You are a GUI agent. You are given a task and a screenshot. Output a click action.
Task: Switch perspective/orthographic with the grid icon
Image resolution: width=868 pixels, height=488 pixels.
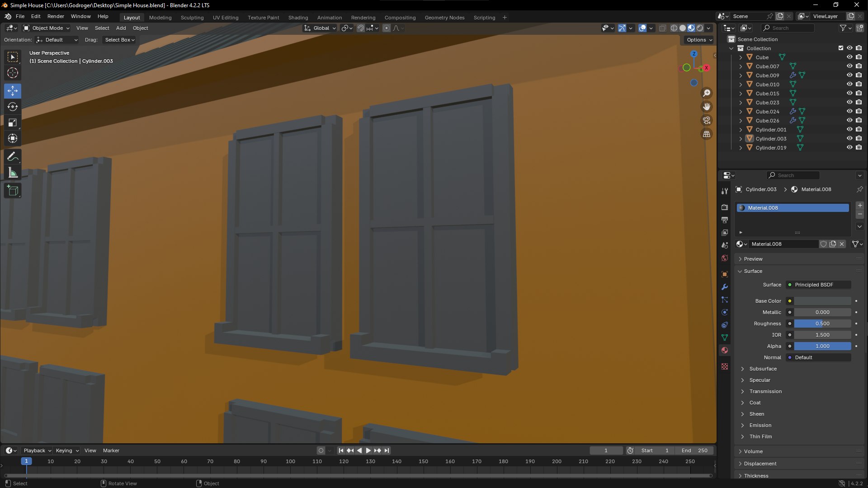pyautogui.click(x=706, y=134)
